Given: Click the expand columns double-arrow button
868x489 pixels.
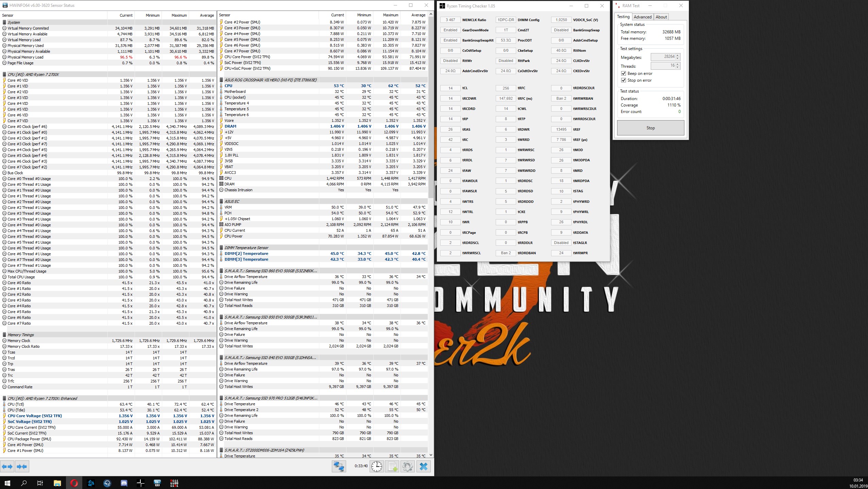Looking at the screenshot, I should tap(7, 467).
